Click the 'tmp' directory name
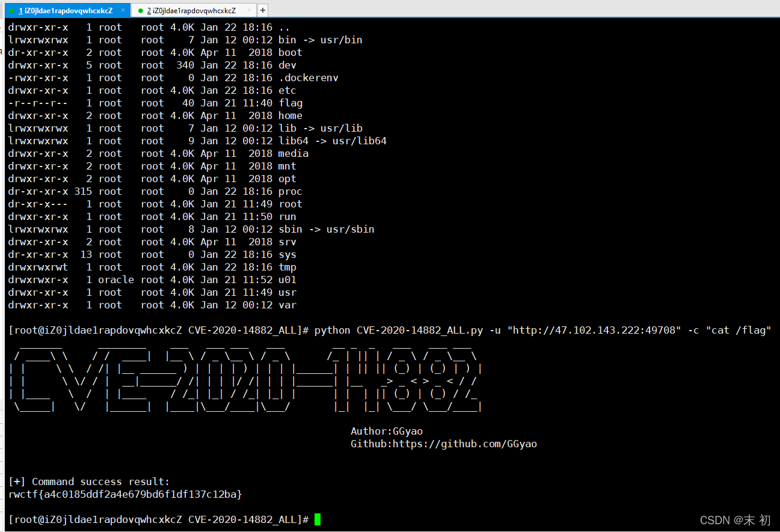780x532 pixels. click(x=287, y=267)
